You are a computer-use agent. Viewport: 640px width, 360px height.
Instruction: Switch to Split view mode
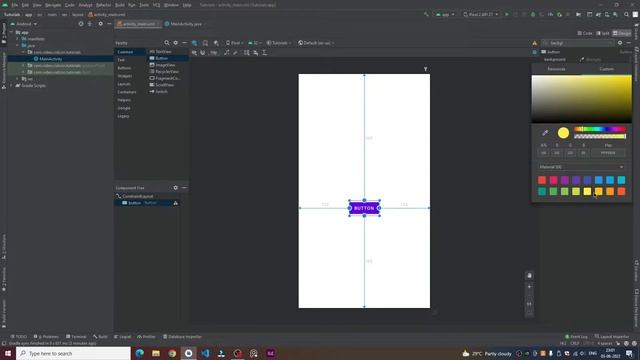[x=603, y=33]
